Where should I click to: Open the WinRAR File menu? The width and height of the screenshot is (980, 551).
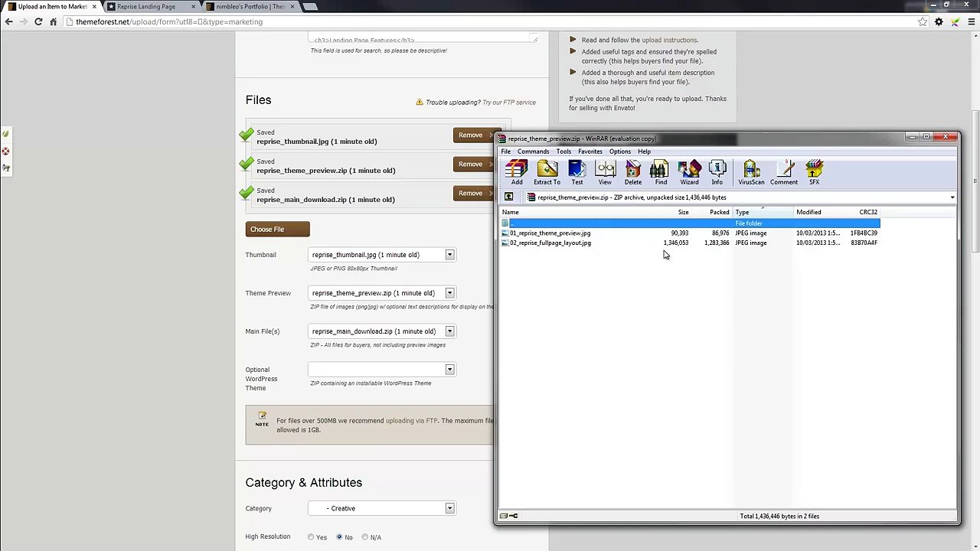point(506,152)
